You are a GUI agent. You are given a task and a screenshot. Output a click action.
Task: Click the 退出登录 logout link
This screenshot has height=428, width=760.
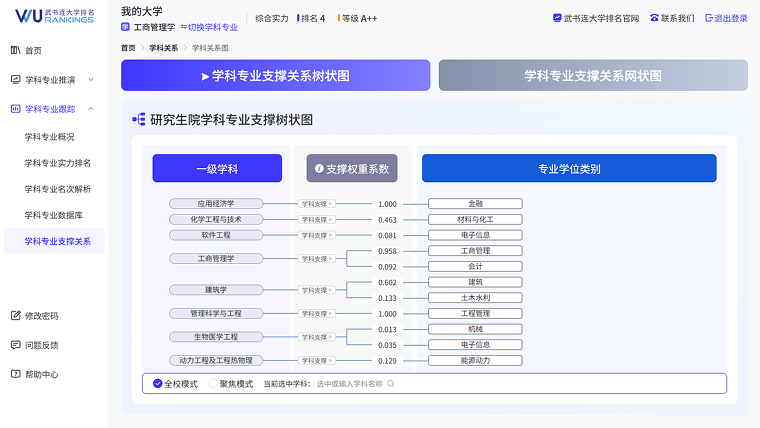pyautogui.click(x=726, y=18)
